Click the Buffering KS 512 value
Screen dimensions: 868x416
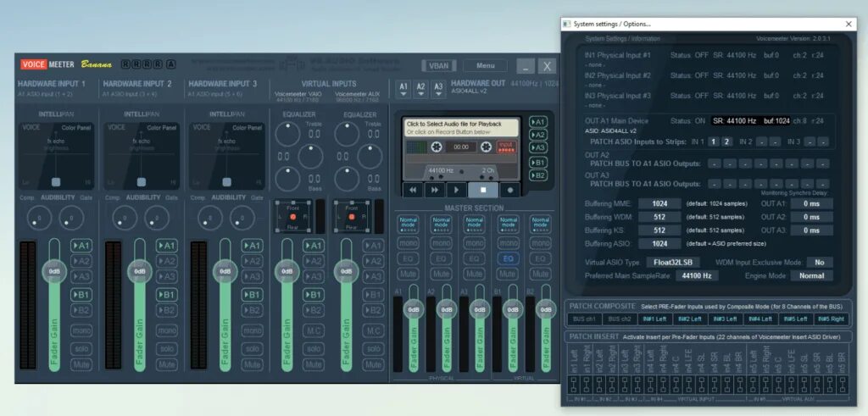tap(659, 230)
